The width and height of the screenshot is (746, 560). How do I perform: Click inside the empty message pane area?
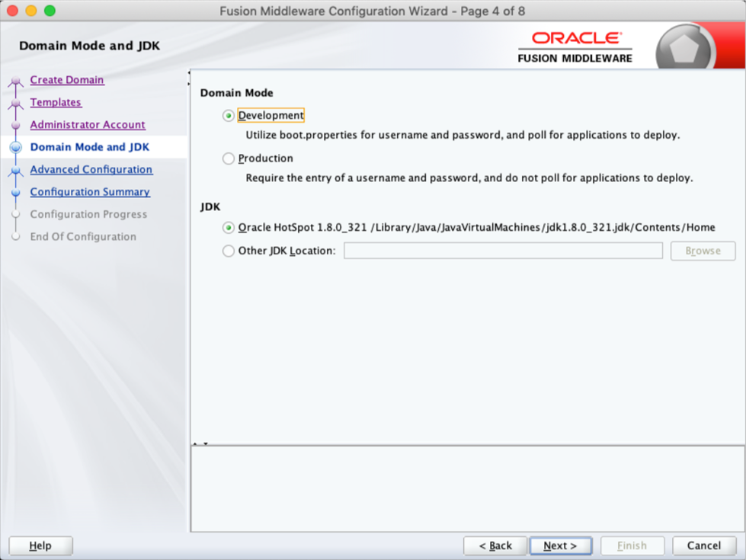[x=467, y=488]
